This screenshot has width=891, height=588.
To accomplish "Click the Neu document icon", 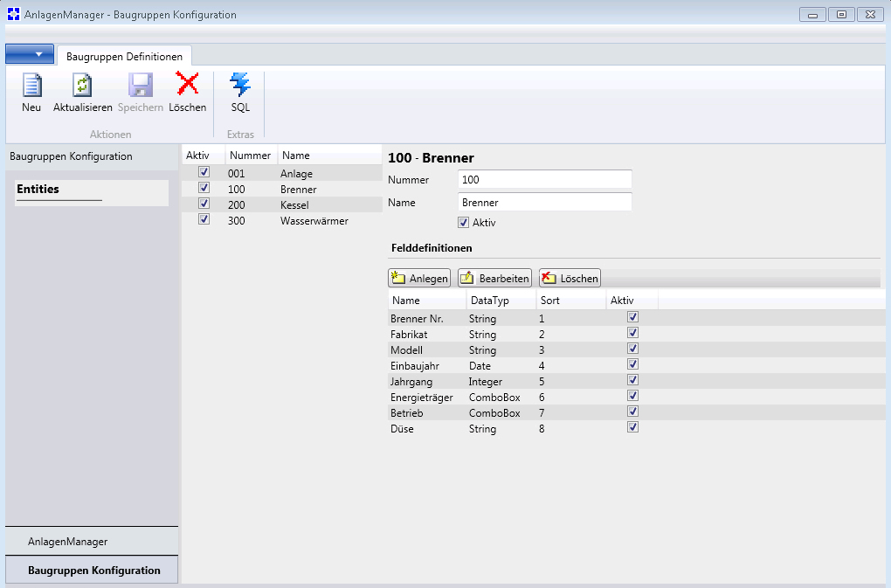I will [31, 86].
